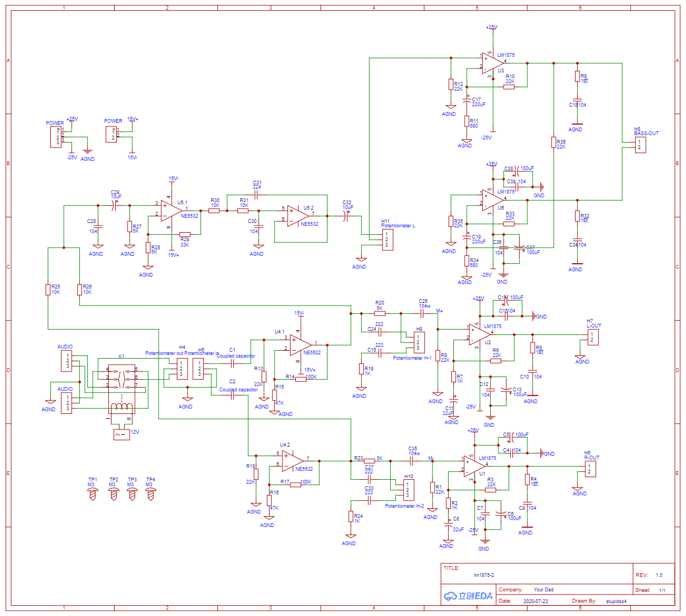This screenshot has height=616, width=686.
Task: Click the sheet number '1/1'
Action: click(x=662, y=591)
